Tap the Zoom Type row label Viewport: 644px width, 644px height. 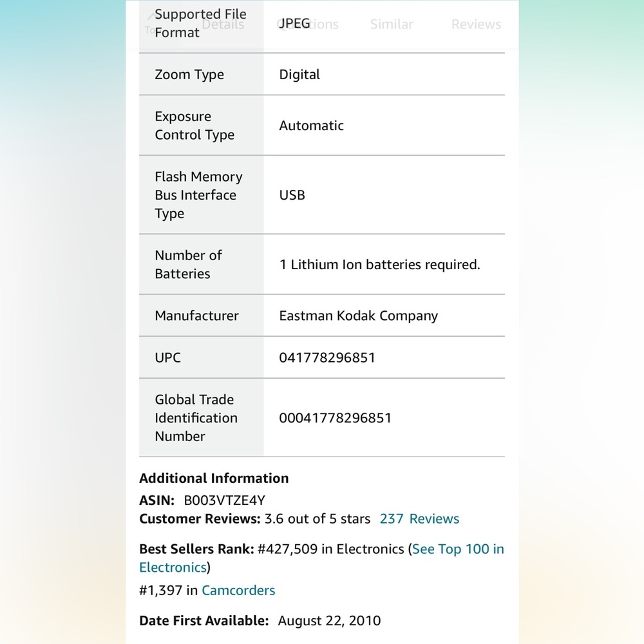point(189,74)
